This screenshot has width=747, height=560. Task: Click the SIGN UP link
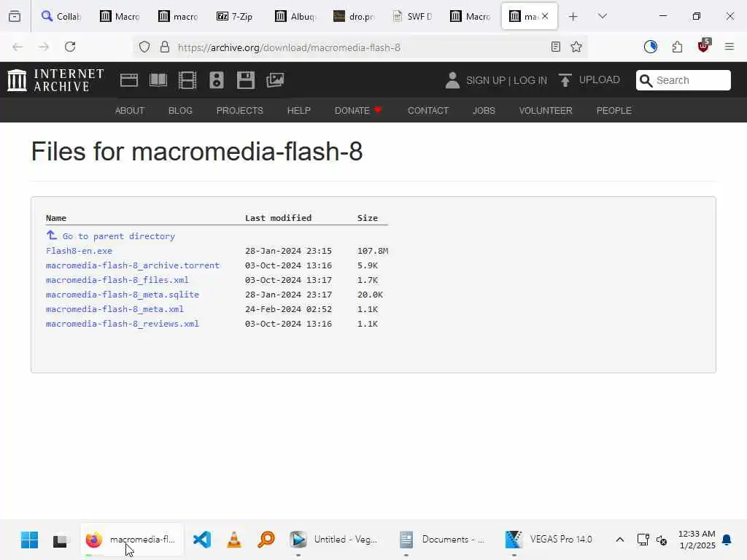485,80
